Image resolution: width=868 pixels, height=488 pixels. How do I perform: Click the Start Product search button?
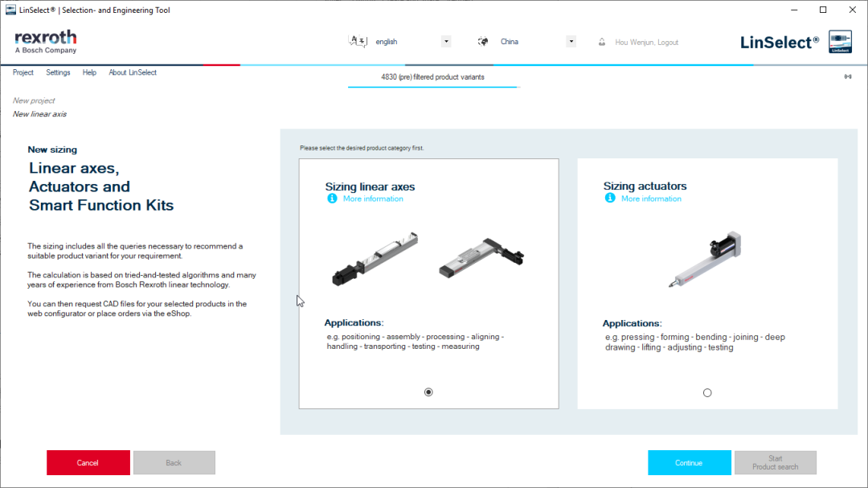pyautogui.click(x=775, y=462)
